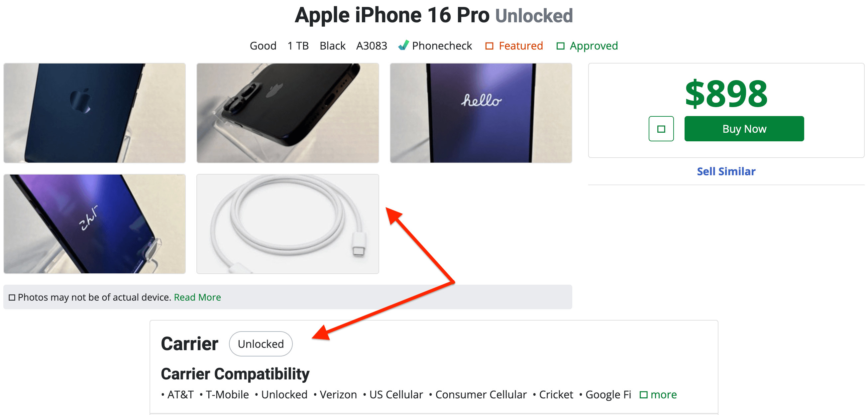The image size is (868, 415).
Task: View the tilted phone screen photo
Action: (x=94, y=224)
